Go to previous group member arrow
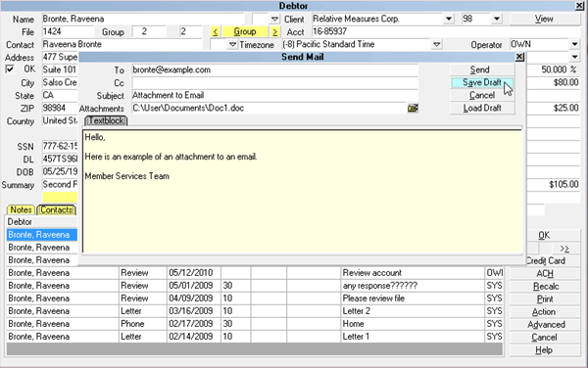Viewport: 588px width, 368px height. click(215, 32)
